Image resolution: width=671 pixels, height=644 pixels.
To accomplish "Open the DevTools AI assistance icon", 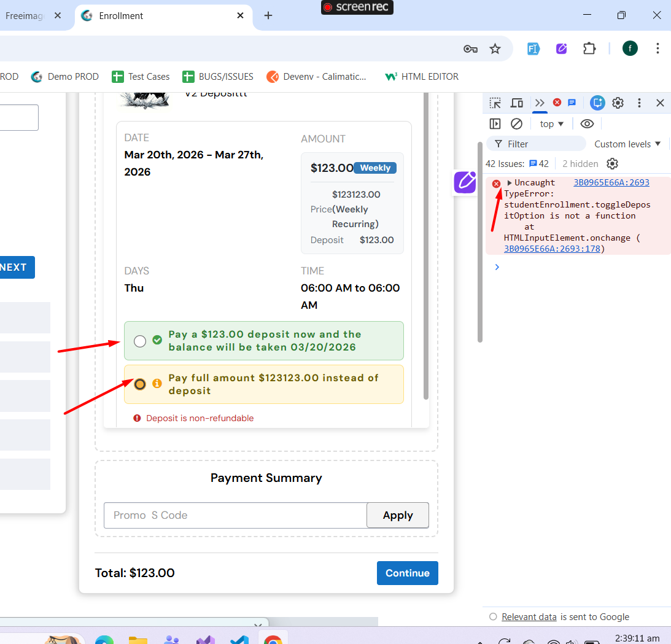I will click(597, 103).
